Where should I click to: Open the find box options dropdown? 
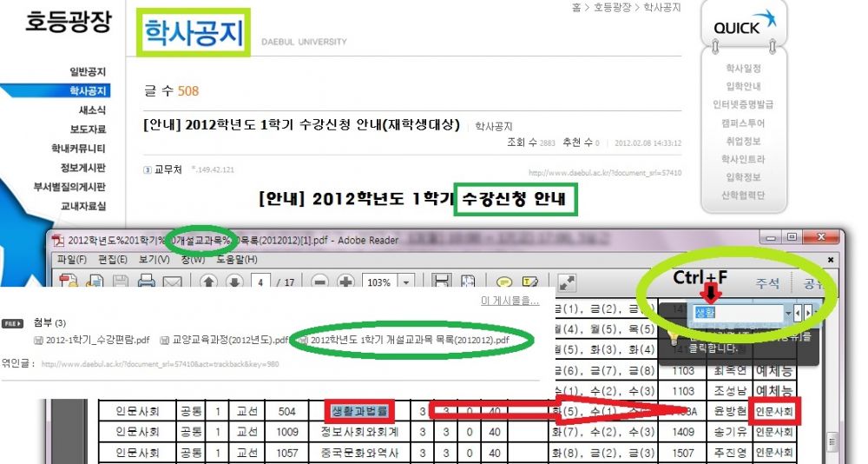click(788, 313)
